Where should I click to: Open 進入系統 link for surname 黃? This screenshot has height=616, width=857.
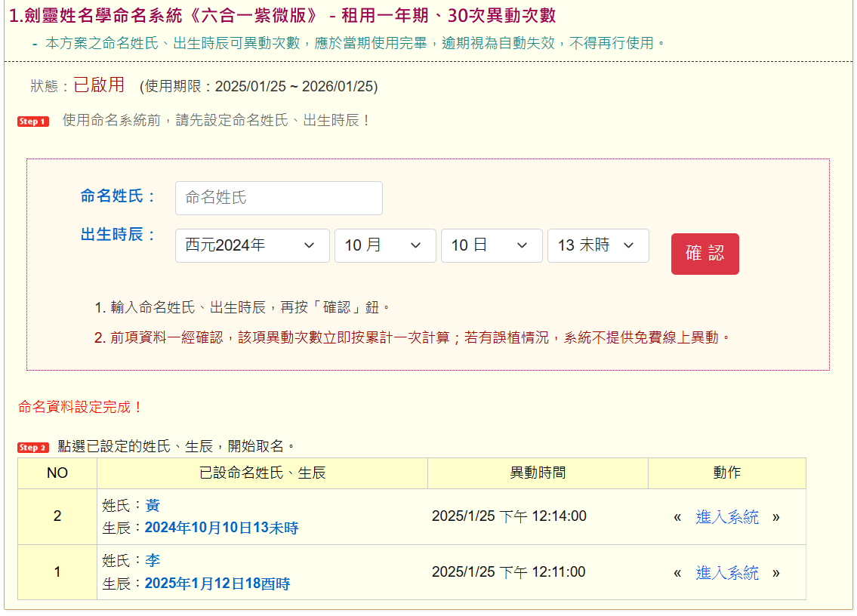point(727,517)
